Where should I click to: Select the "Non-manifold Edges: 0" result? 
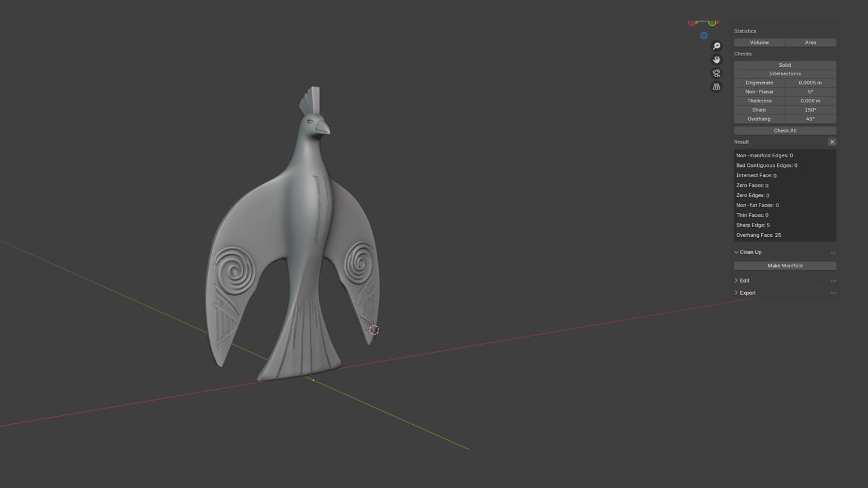click(764, 155)
